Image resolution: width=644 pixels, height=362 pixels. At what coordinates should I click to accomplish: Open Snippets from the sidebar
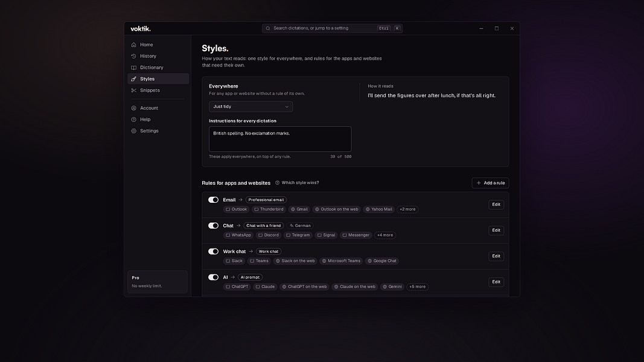point(158,91)
